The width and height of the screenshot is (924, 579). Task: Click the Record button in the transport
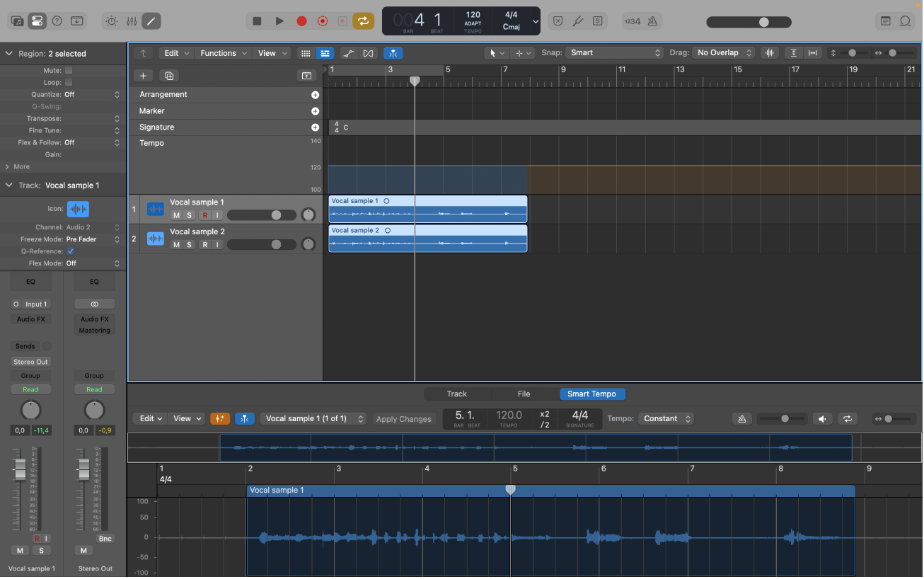301,21
